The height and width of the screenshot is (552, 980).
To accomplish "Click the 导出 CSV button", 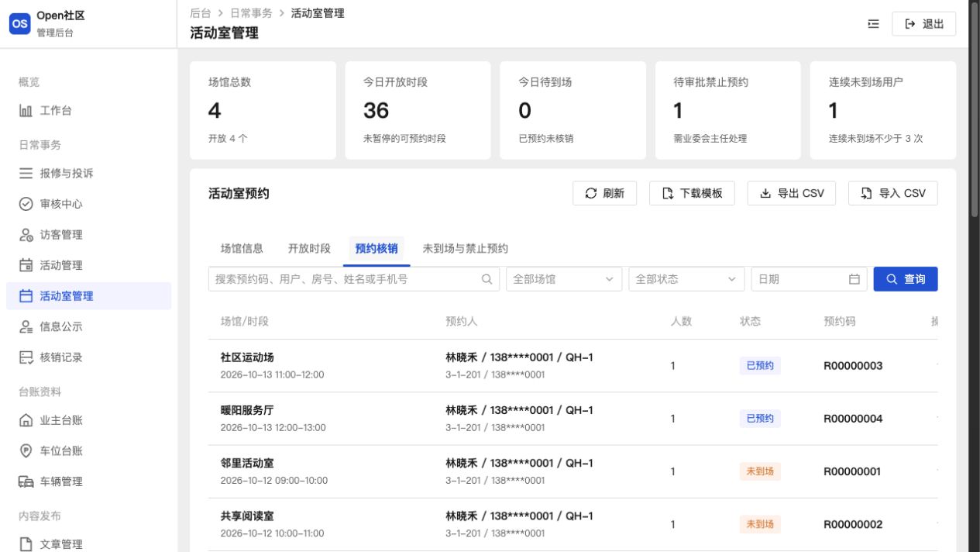I will pos(792,193).
